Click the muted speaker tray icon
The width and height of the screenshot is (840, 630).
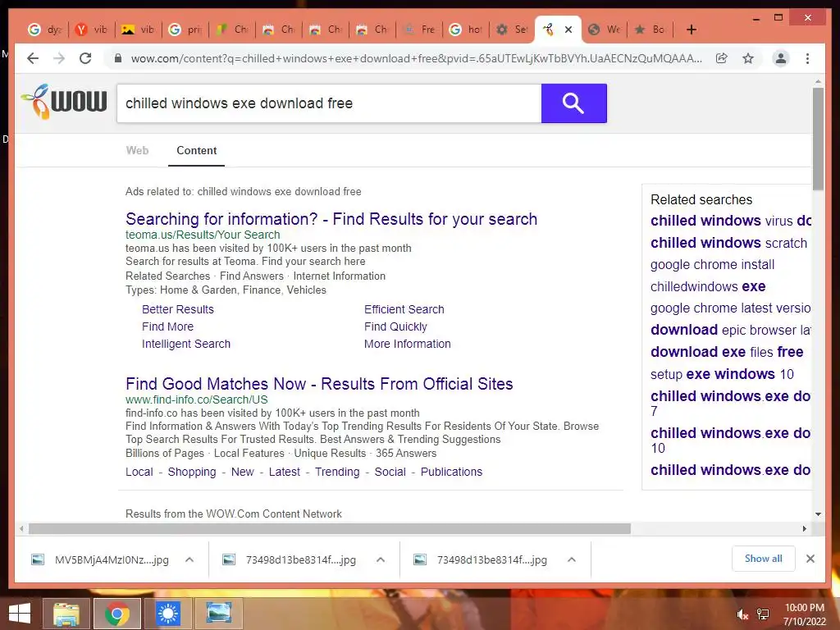coord(742,614)
